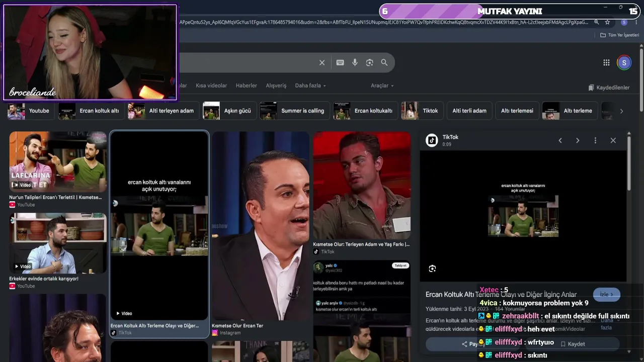Go to the previous image in preview panel
The height and width of the screenshot is (362, 644).
pyautogui.click(x=560, y=141)
